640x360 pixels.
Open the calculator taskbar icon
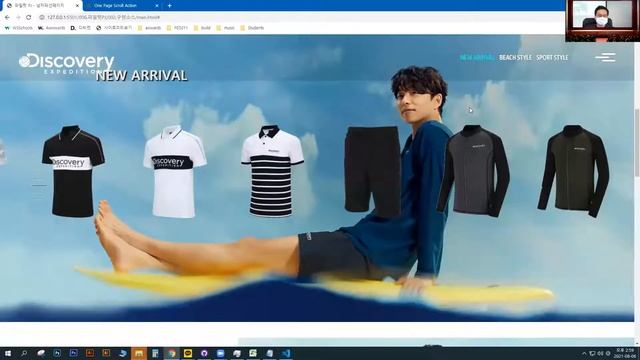[155, 353]
